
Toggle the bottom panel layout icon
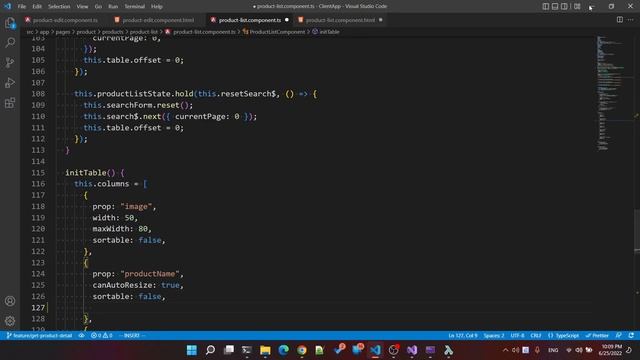(x=555, y=6)
